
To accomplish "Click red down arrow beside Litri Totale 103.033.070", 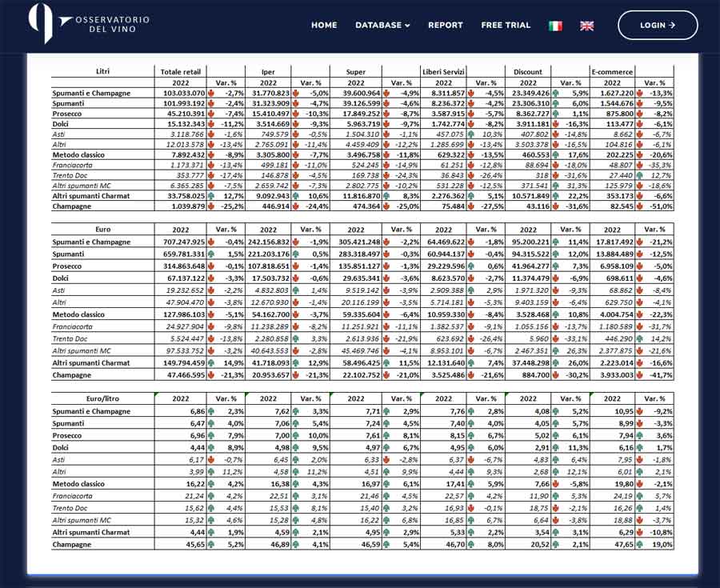I will [x=211, y=93].
